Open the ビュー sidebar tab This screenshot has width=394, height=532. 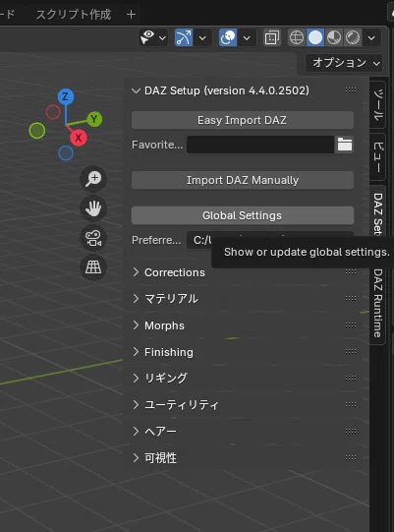click(377, 156)
